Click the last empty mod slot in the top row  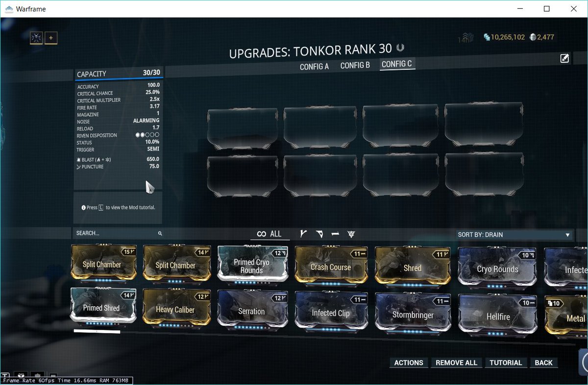(484, 124)
